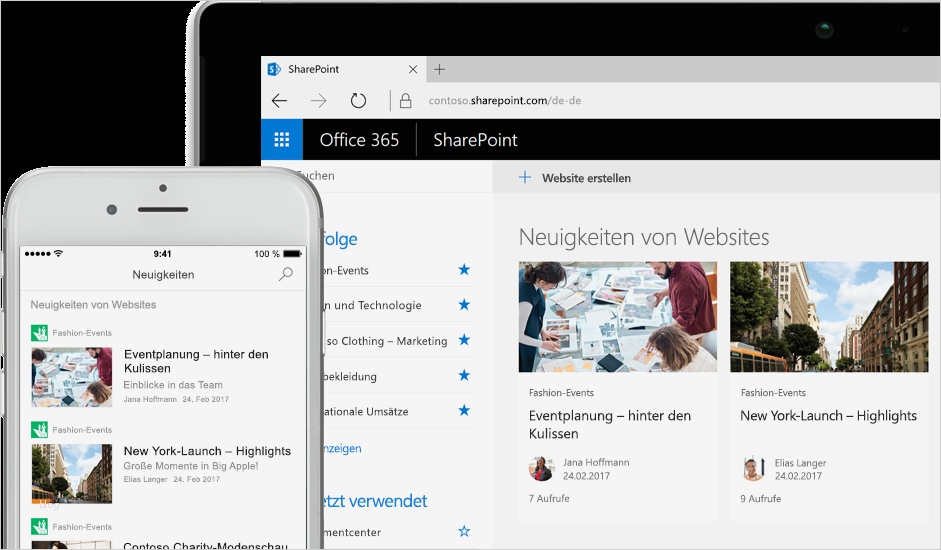
Task: Click the SharePoint favicon in tab
Action: 274,69
